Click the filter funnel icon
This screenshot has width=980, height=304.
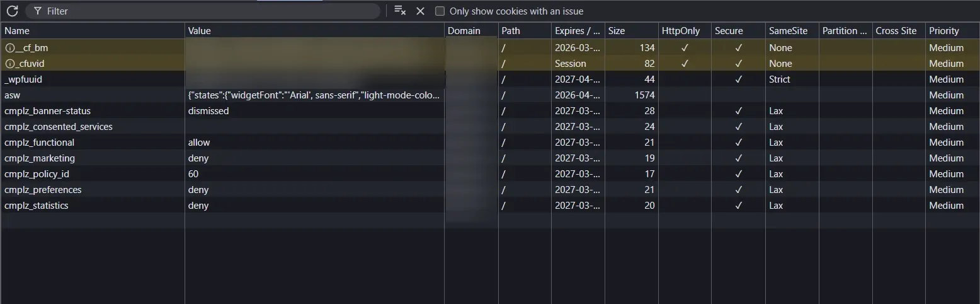[38, 11]
